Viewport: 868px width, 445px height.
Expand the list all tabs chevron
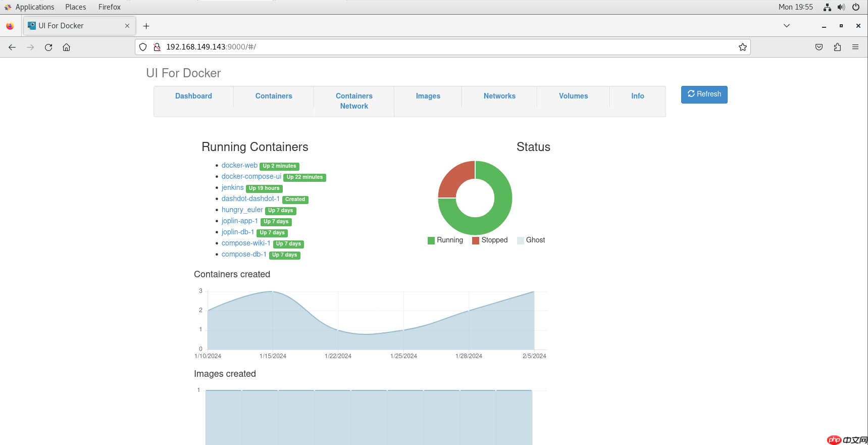(x=787, y=26)
